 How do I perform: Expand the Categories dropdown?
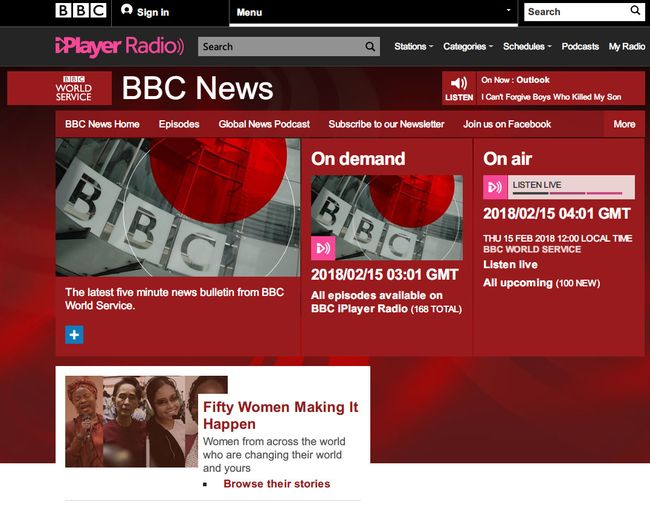click(x=468, y=46)
